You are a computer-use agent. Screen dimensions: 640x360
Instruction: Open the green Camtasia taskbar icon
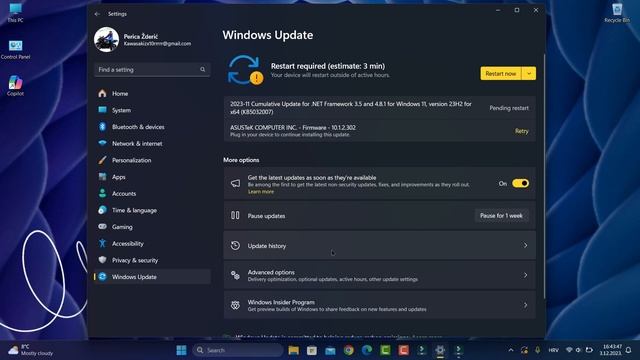(385, 350)
